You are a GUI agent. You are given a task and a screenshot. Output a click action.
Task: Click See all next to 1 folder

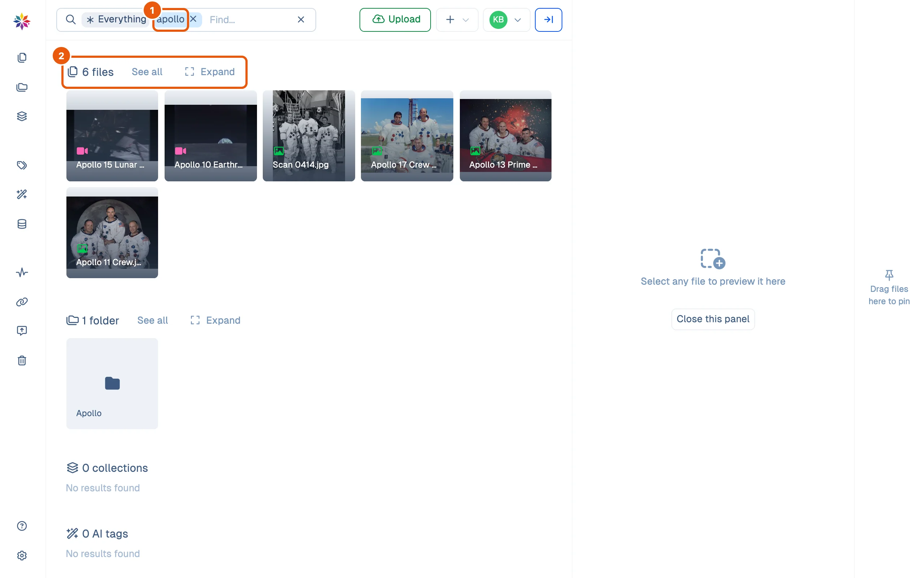coord(153,320)
